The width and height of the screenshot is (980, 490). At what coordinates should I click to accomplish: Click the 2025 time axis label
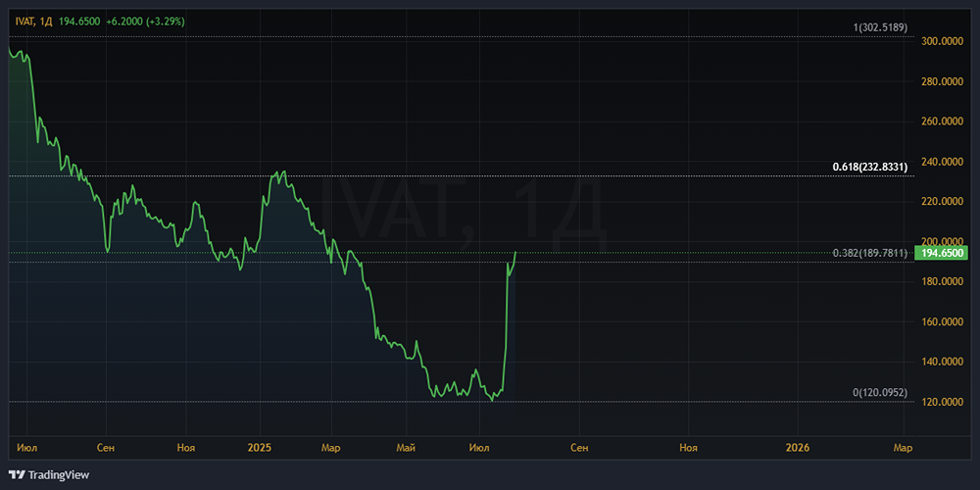[260, 448]
